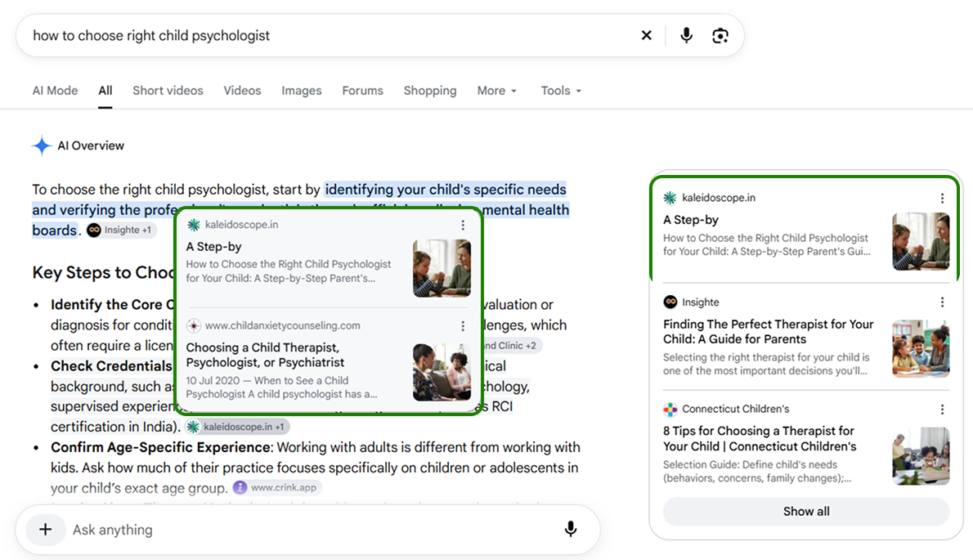Image resolution: width=973 pixels, height=560 pixels.
Task: Open 'A Step-by' title in popup card
Action: point(213,247)
